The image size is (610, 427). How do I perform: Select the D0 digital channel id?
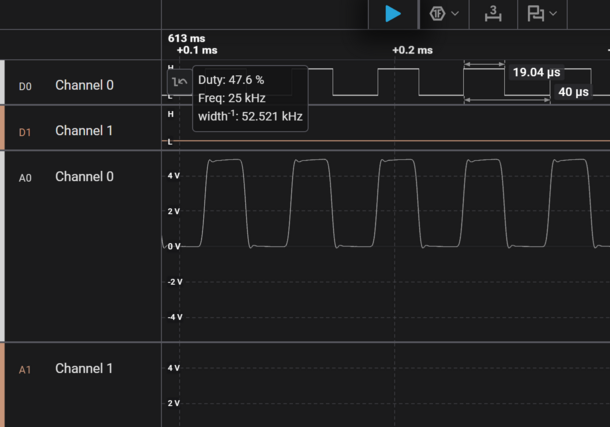coord(26,87)
